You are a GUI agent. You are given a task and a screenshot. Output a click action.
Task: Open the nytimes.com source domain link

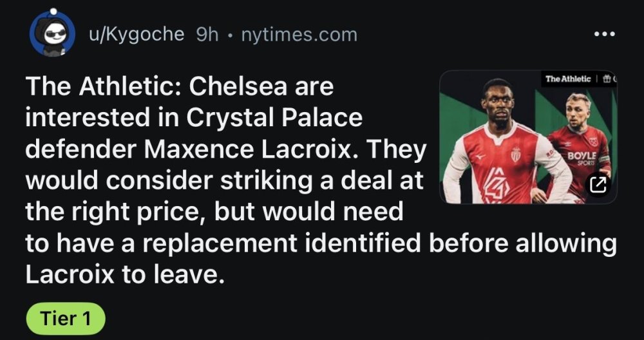[x=299, y=35]
